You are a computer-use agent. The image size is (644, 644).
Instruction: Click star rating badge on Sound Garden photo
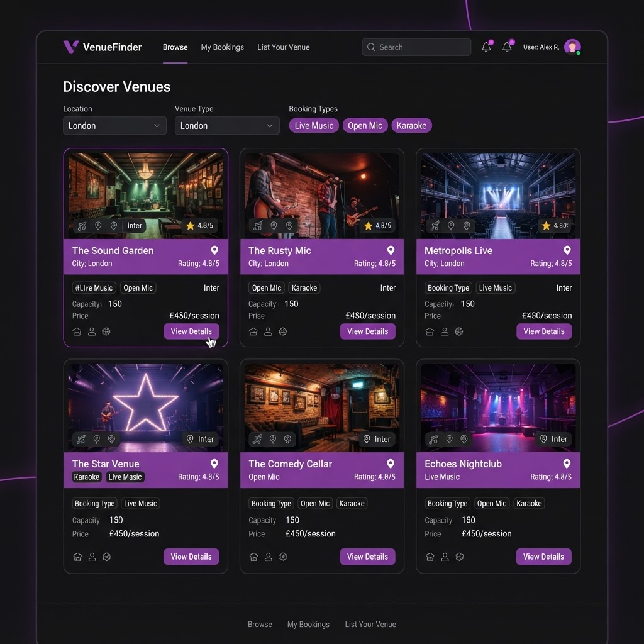pyautogui.click(x=199, y=226)
